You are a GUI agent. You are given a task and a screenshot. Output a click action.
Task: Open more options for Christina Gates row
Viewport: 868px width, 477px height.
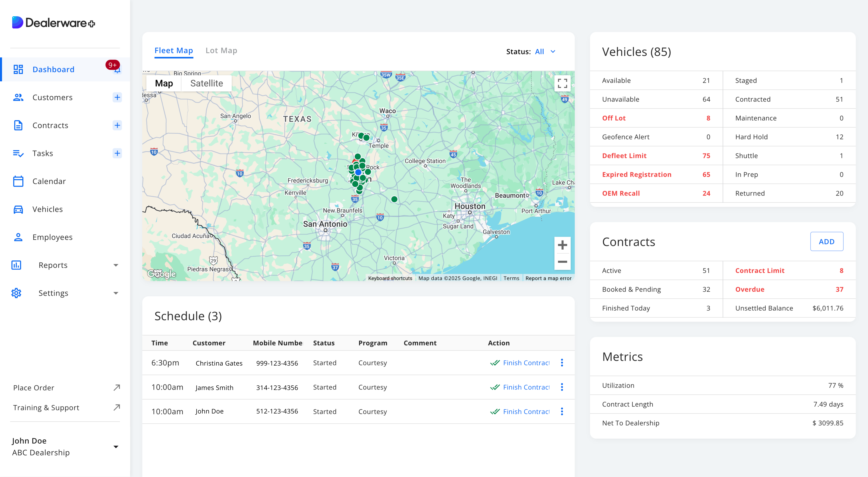click(x=562, y=362)
